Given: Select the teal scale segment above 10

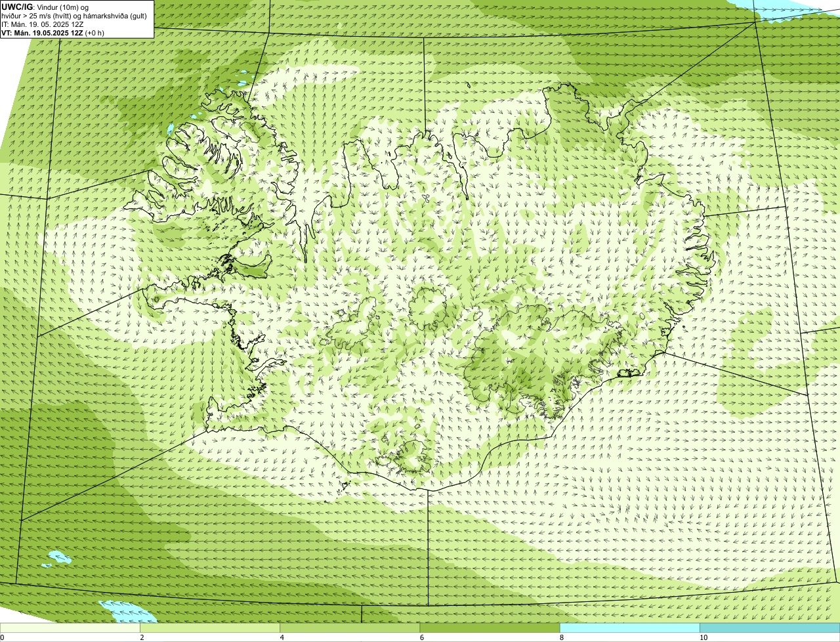Looking at the screenshot, I should pyautogui.click(x=770, y=628).
